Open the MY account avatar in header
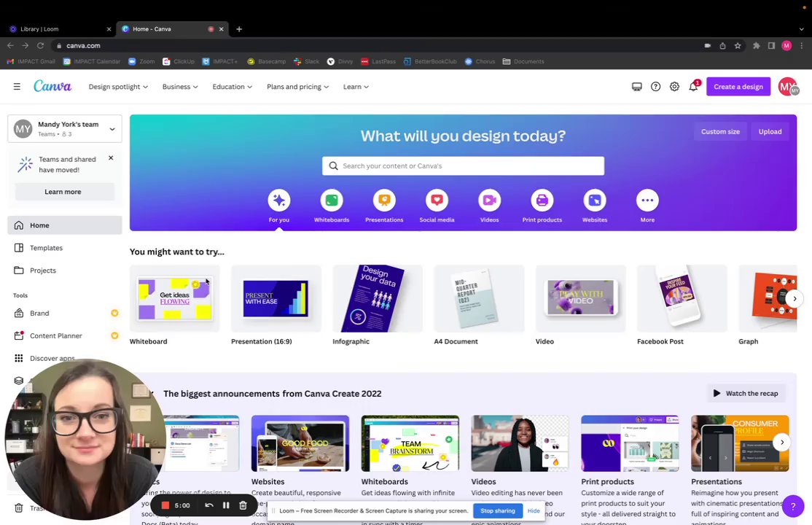This screenshot has width=812, height=525. click(x=788, y=87)
